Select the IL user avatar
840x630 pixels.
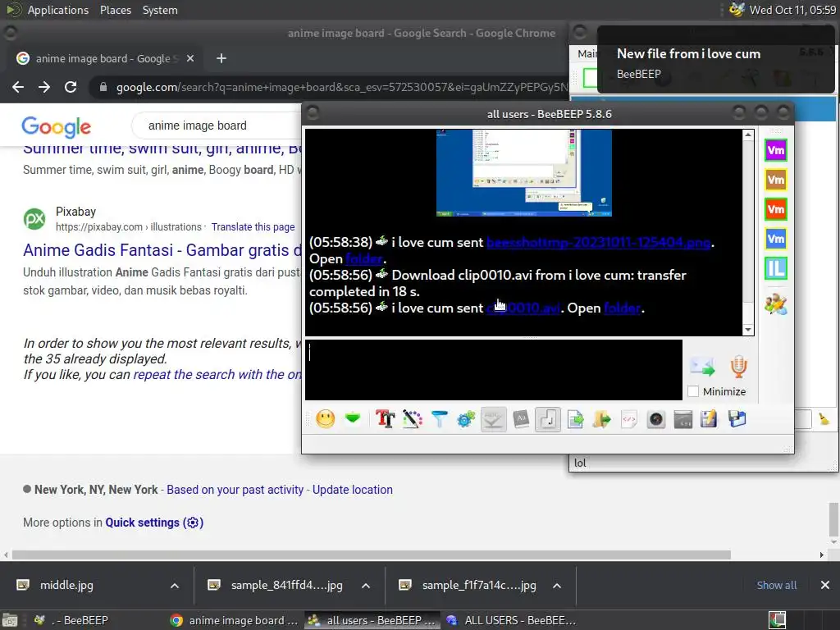[776, 268]
